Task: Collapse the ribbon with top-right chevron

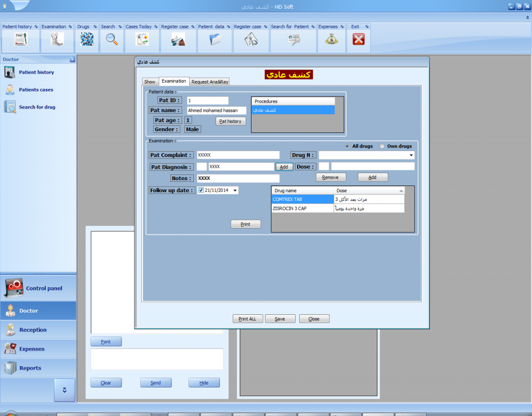Action: (x=527, y=18)
